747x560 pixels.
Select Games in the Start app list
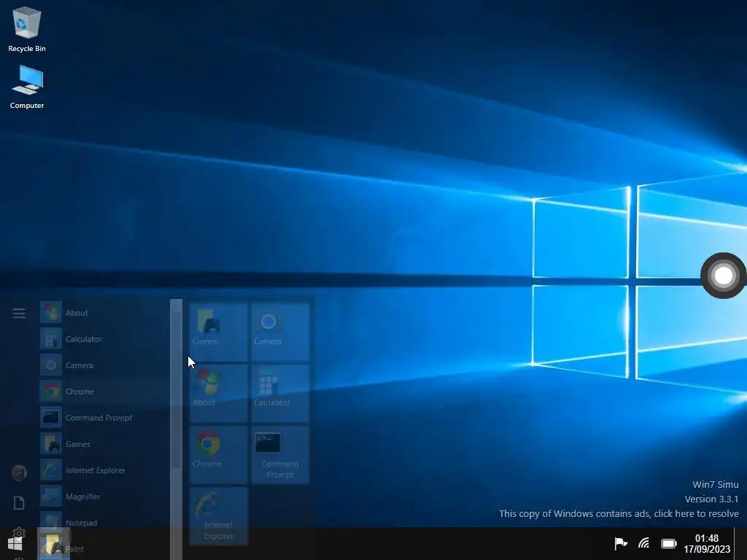point(104,444)
